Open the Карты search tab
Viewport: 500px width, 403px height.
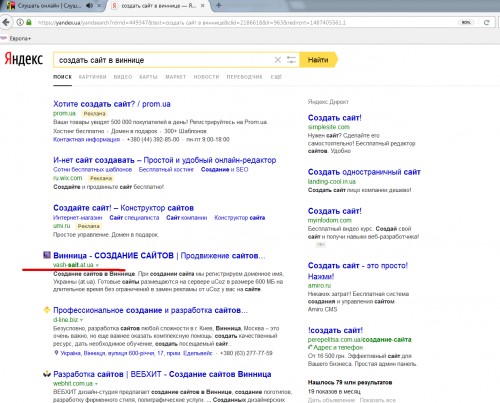coord(148,77)
